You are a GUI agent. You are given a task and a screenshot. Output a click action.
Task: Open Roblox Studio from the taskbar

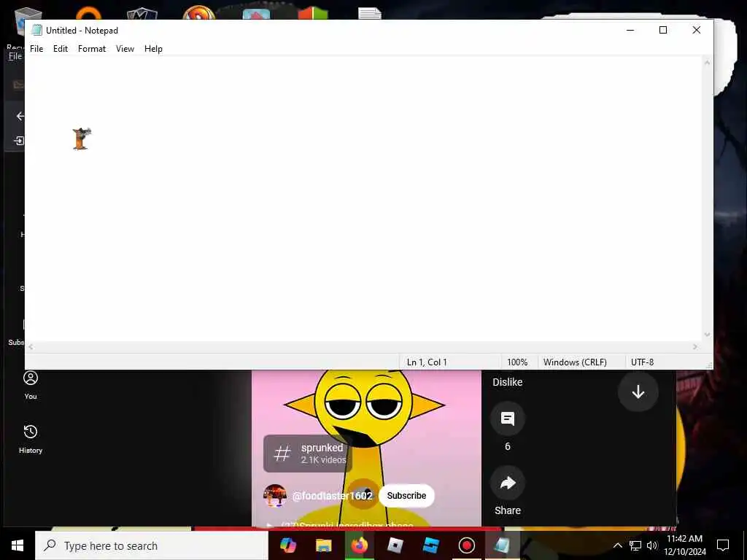(430, 545)
